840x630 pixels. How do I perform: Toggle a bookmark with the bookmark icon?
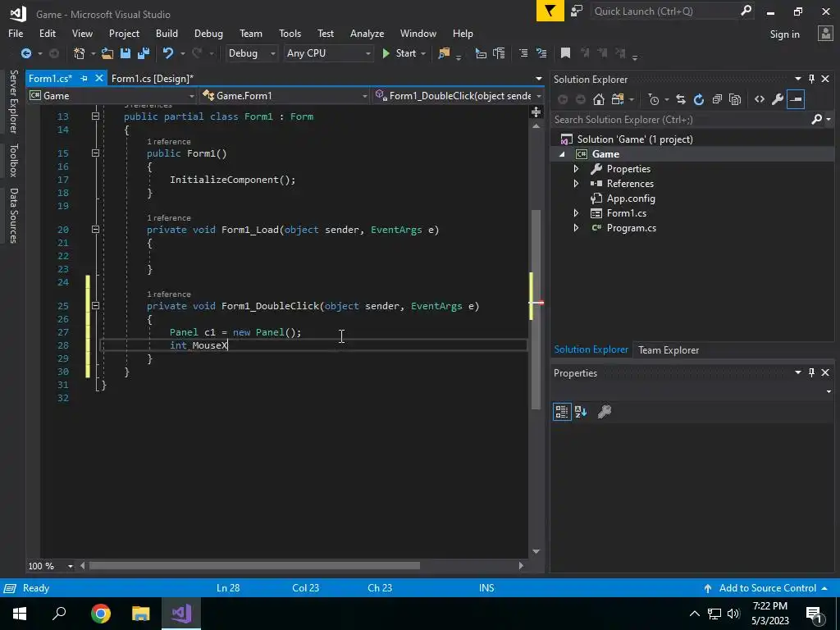565,53
